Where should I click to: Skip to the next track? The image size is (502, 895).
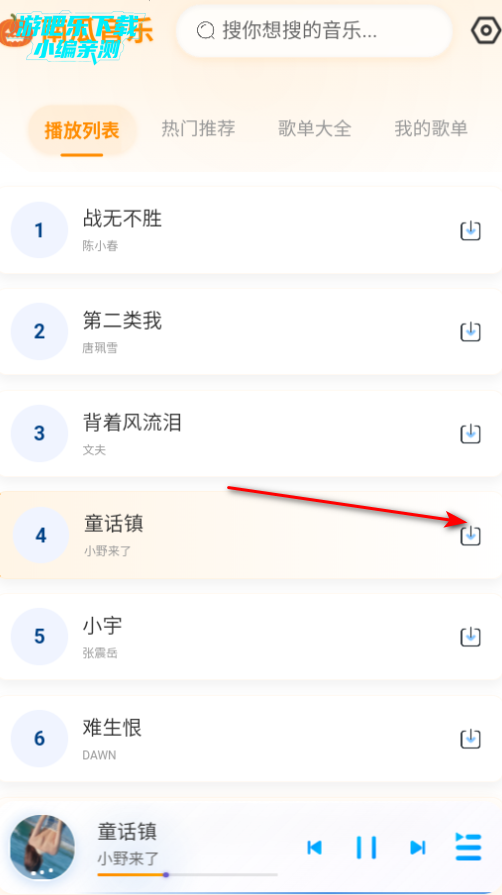pos(418,847)
